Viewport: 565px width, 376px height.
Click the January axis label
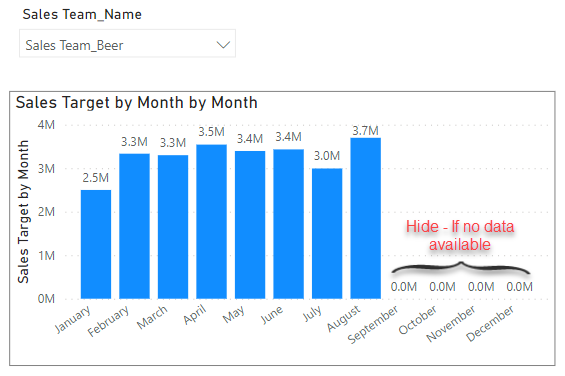[x=73, y=319]
